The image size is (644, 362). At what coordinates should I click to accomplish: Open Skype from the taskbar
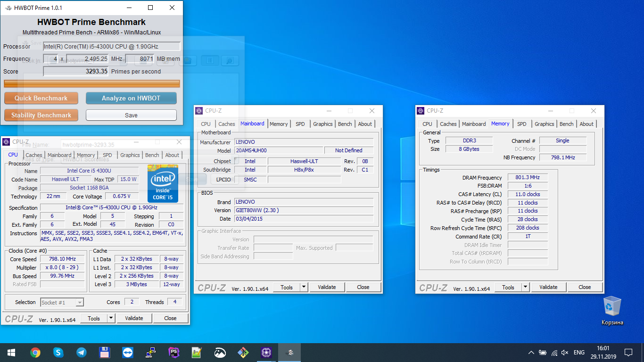coord(58,352)
